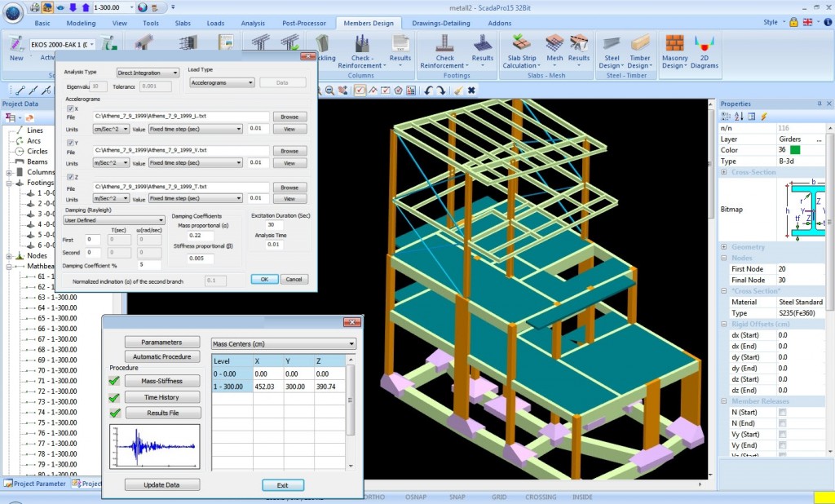Switch to the Post-Processor ribbon tab
The width and height of the screenshot is (835, 504).
point(304,23)
